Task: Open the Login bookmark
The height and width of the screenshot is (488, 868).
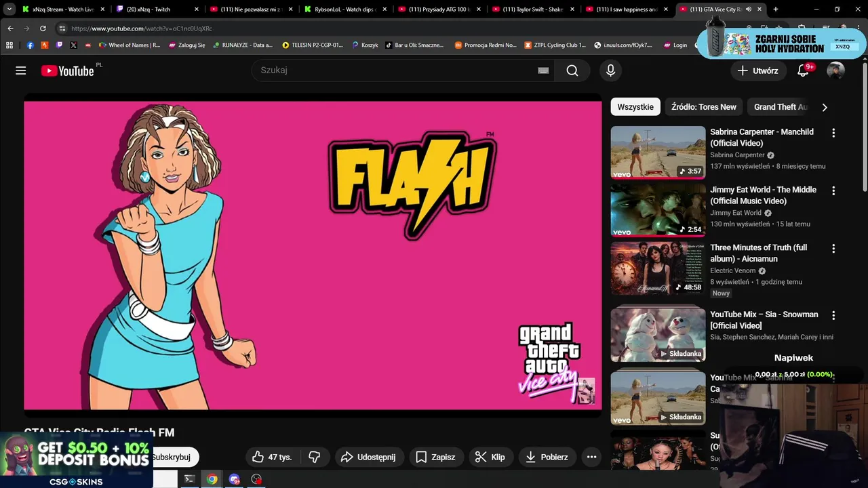Action: click(675, 45)
